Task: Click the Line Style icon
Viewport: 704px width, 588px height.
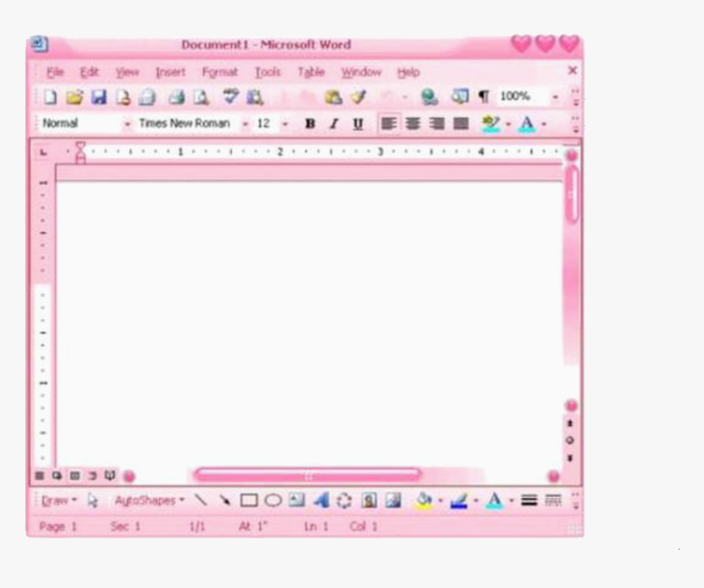Action: coord(530,500)
